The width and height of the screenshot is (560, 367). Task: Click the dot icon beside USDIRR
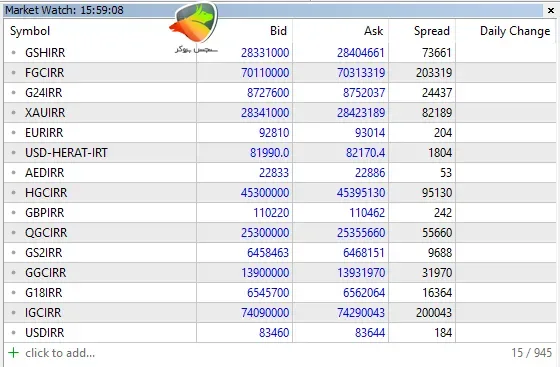pos(14,332)
